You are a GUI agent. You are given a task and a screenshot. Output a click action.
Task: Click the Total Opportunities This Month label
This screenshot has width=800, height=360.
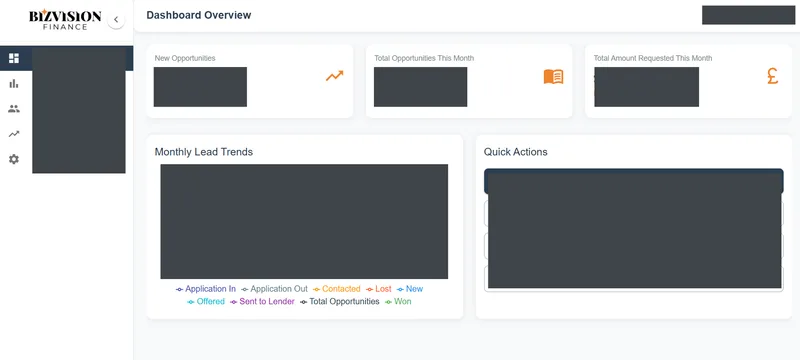[424, 58]
